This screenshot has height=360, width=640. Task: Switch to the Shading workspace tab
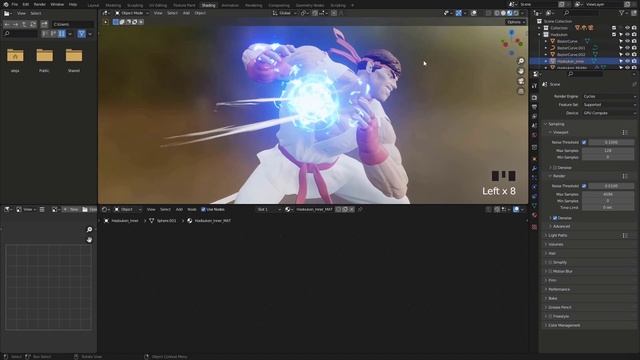[x=209, y=5]
